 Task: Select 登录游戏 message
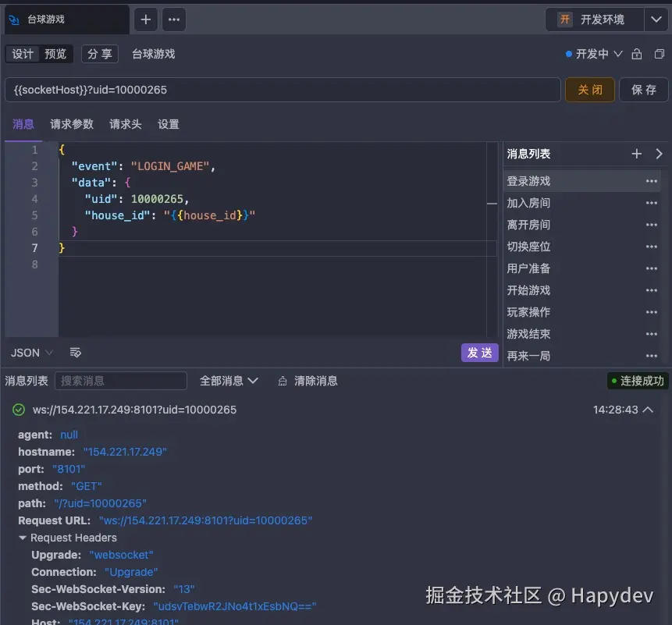pos(582,181)
